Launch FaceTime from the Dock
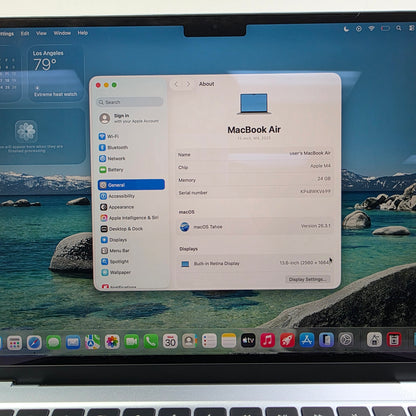 pyautogui.click(x=131, y=341)
